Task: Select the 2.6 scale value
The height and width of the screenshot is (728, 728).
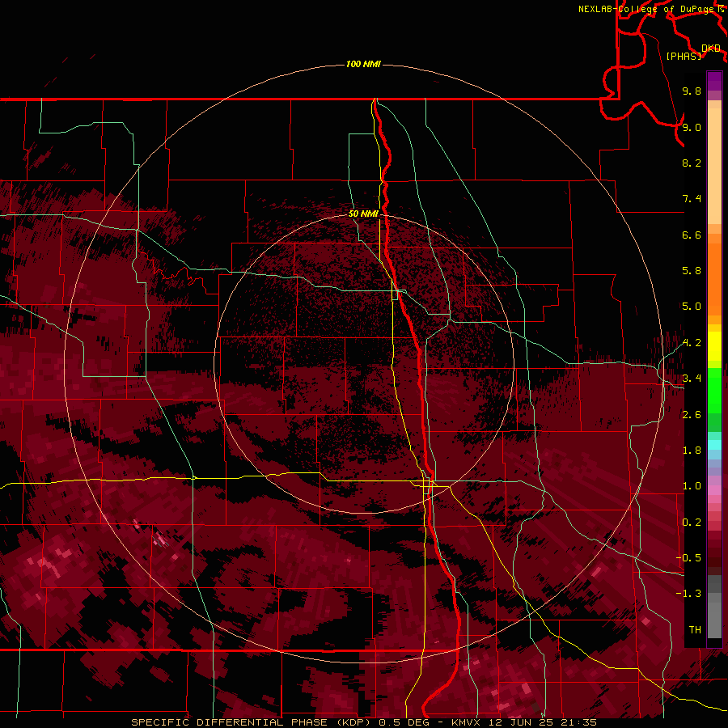Action: pyautogui.click(x=692, y=415)
